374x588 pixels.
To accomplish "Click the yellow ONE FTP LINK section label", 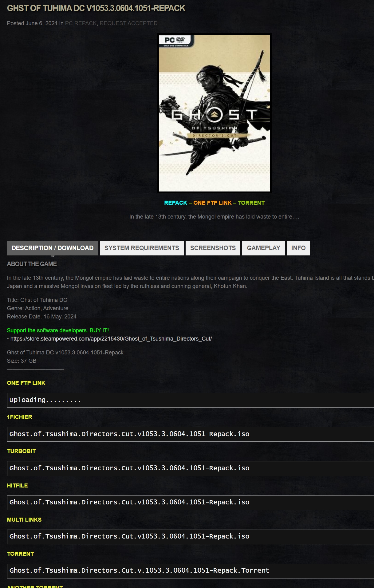I will 26,383.
